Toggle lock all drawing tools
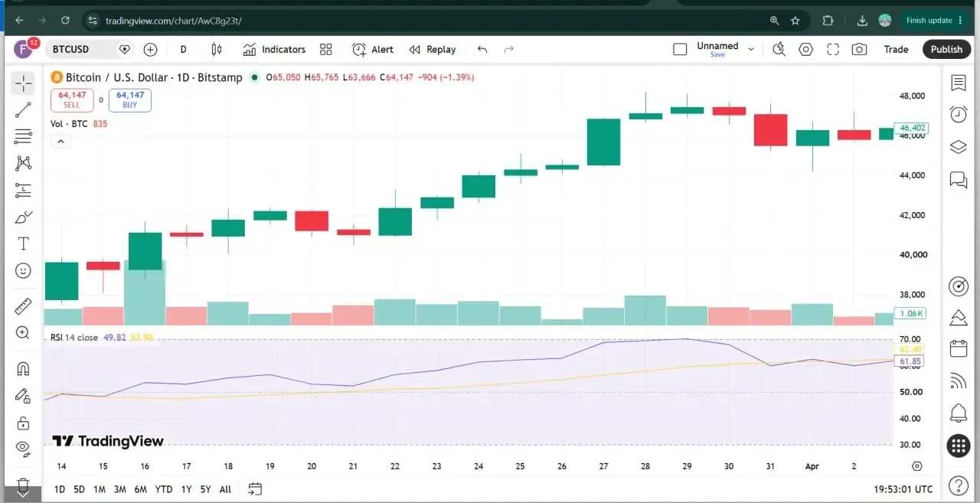 (23, 423)
